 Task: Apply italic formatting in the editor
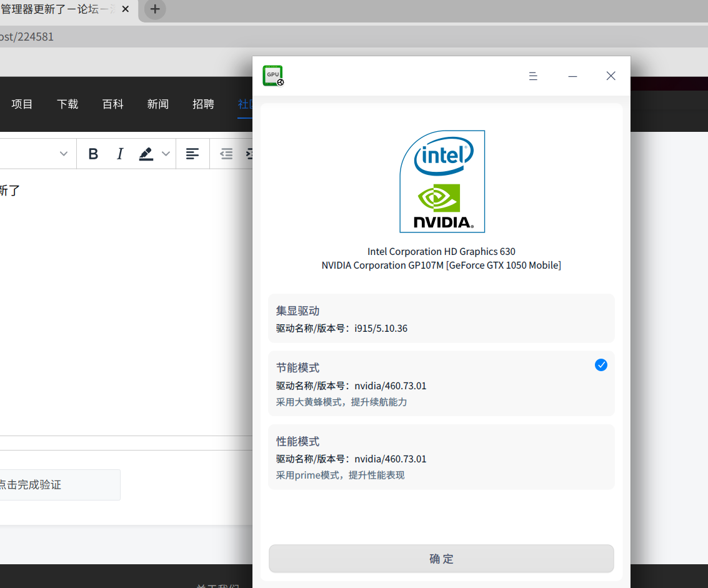(x=120, y=154)
